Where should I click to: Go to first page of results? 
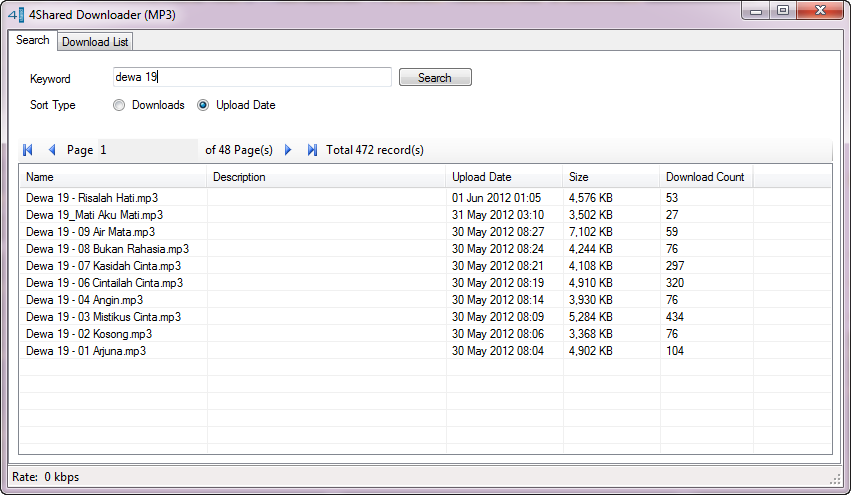tap(28, 150)
